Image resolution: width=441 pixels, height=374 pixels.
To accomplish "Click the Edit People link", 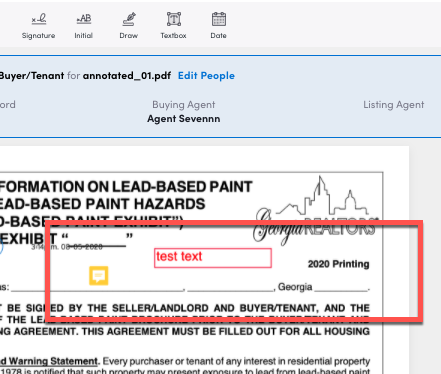I will point(206,76).
